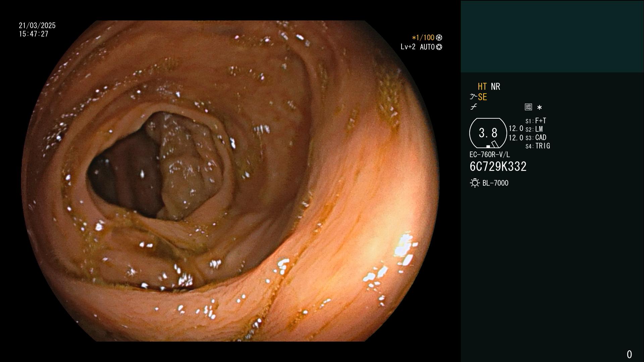Screen dimensions: 644x362
Task: Click the BL-7000 light source label
Action: (495, 183)
